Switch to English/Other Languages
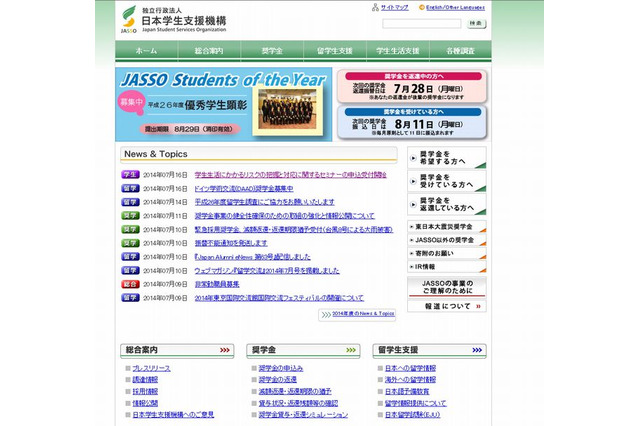The image size is (640, 426). pyautogui.click(x=455, y=7)
